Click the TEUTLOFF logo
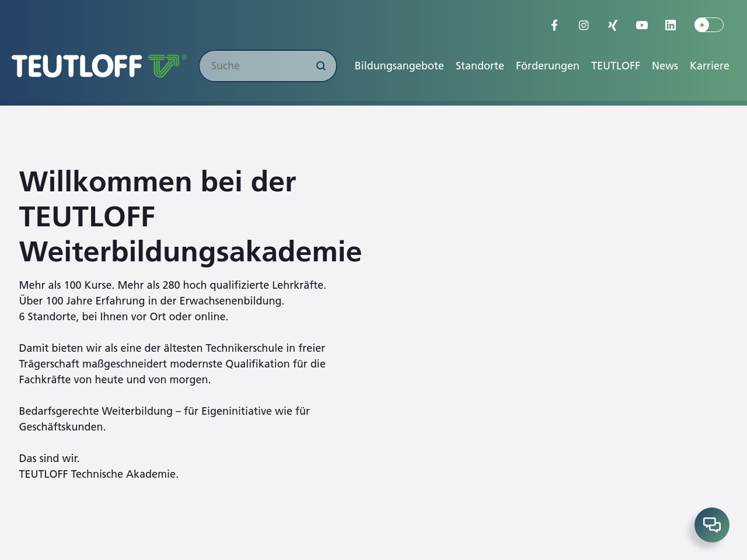 click(99, 66)
